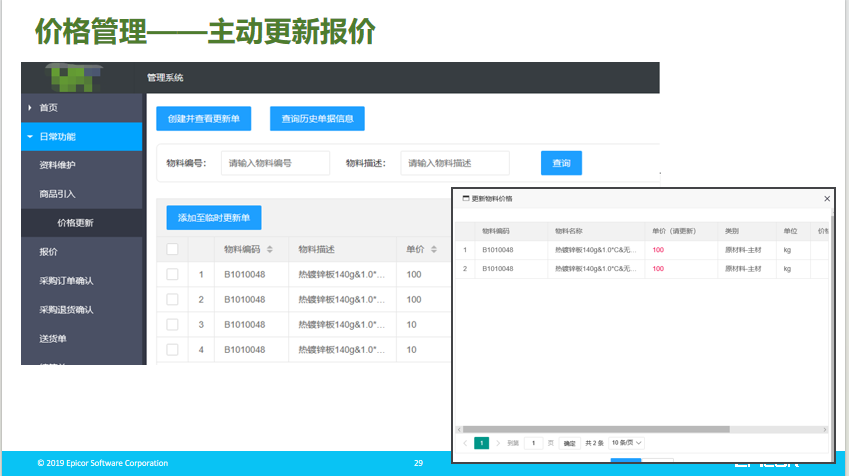849x476 pixels.
Task: Click the 物料编号 input field
Action: point(275,163)
